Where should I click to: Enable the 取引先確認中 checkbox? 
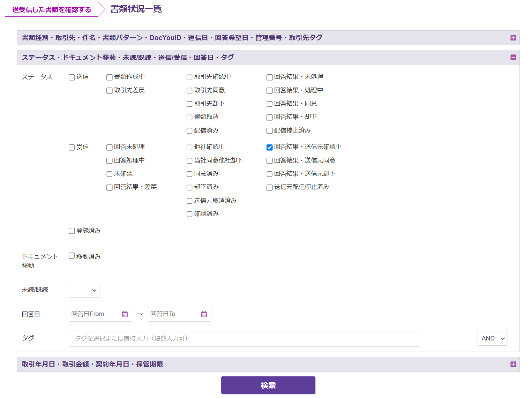coord(189,77)
